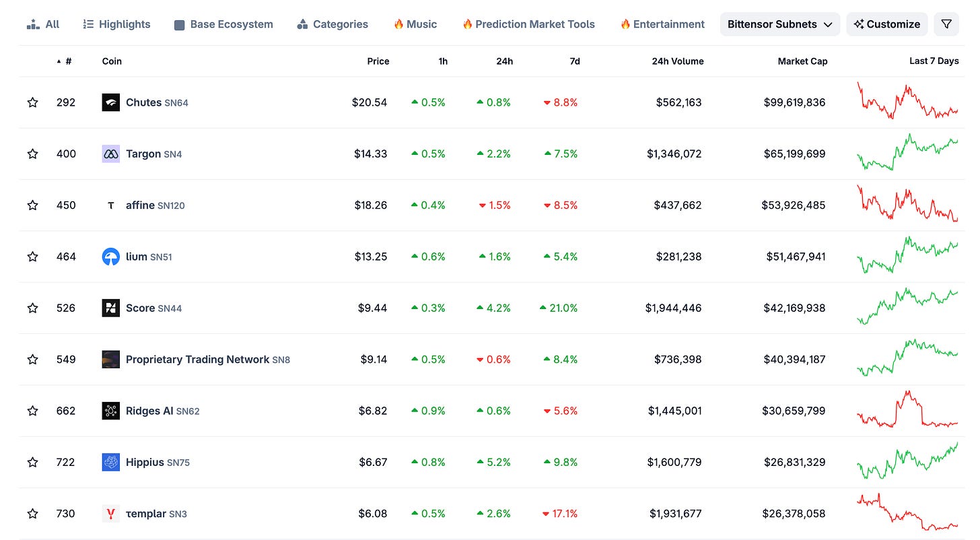
Task: Toggle the Score watchlist star
Action: point(32,308)
